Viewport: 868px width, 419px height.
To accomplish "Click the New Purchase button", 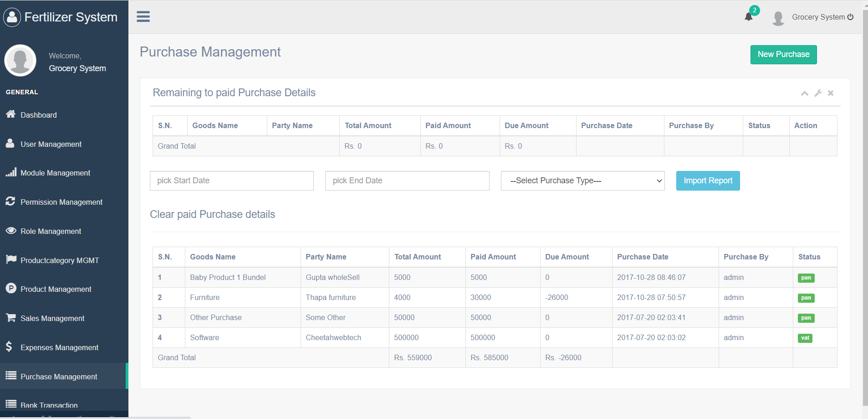I will (x=783, y=55).
